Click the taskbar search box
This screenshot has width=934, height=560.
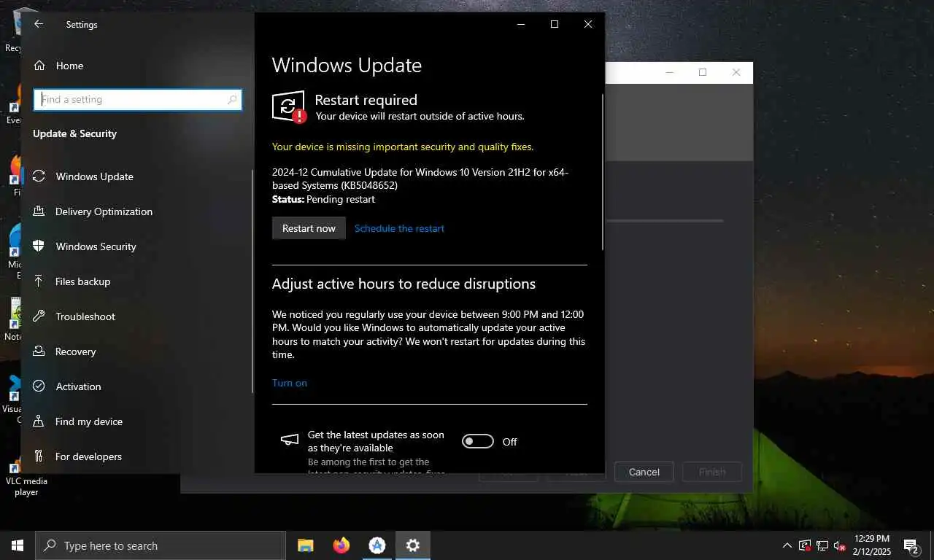click(x=161, y=545)
